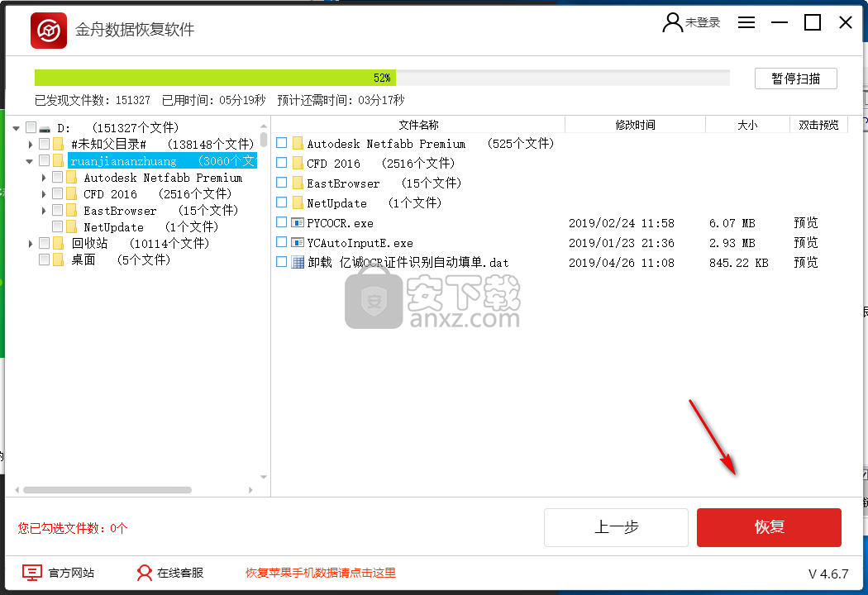Image resolution: width=868 pixels, height=595 pixels.
Task: Select NetUpdate (1个文件) tree row text
Action: coord(150,227)
